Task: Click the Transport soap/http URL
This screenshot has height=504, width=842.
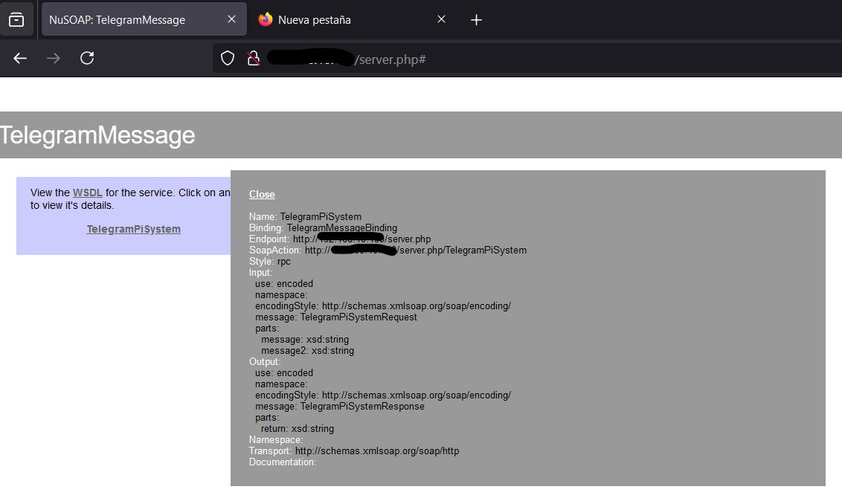Action: point(377,450)
